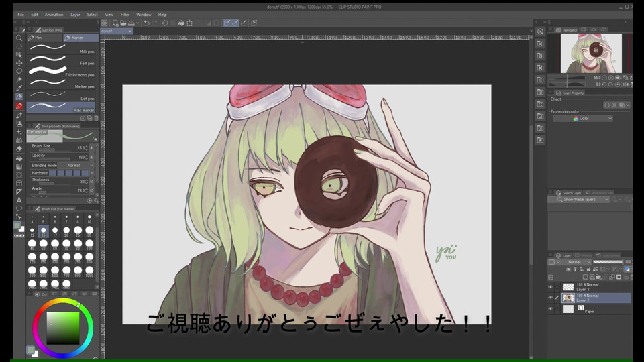Viewport: 644px width, 362px height.
Task: Click the Open file folder icon
Action: pyautogui.click(x=123, y=23)
